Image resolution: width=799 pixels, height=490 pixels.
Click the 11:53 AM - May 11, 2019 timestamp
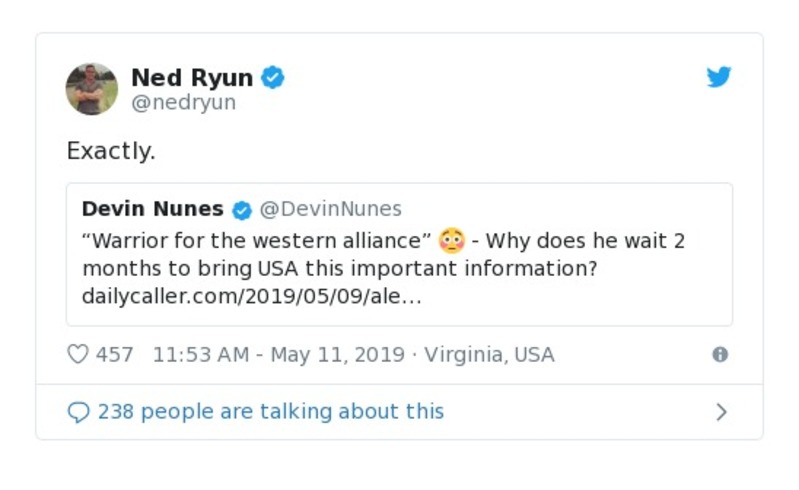point(278,354)
